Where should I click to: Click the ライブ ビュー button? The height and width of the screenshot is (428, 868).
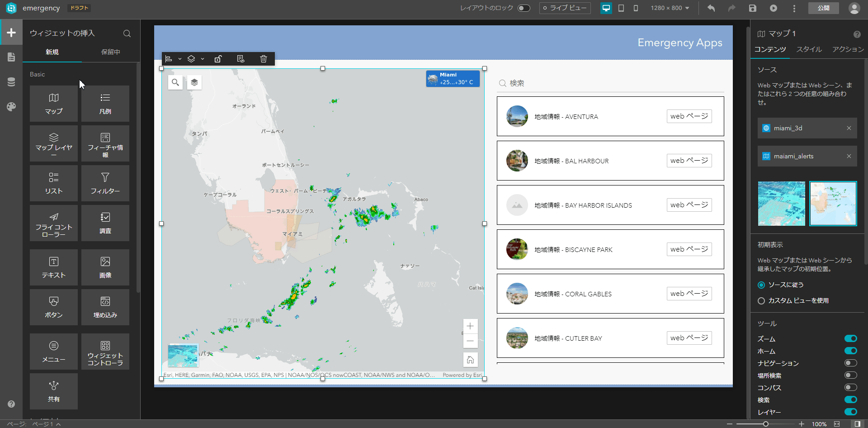pyautogui.click(x=565, y=8)
